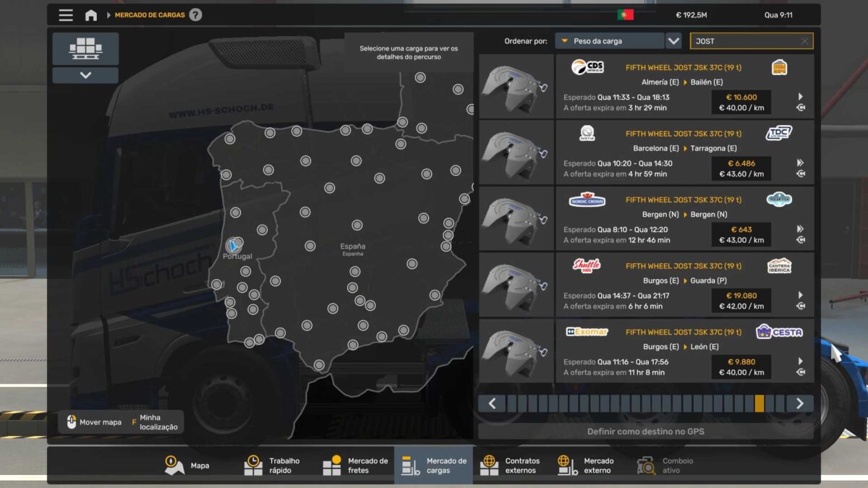
Task: Click fast-forward arrows on Barcelona Tarragona job
Action: click(800, 163)
